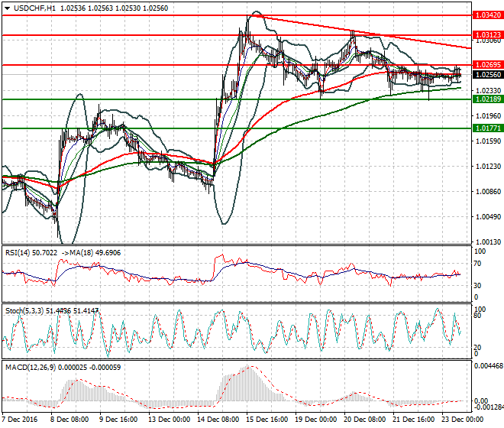Click the 20 Dec 08:00 time label
The height and width of the screenshot is (428, 504).
tap(364, 420)
